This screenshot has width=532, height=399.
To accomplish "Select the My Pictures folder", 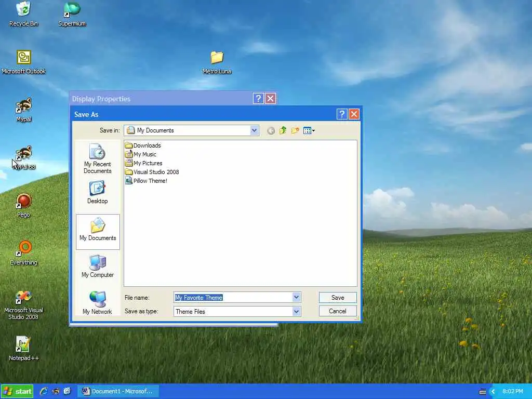I will point(143,163).
